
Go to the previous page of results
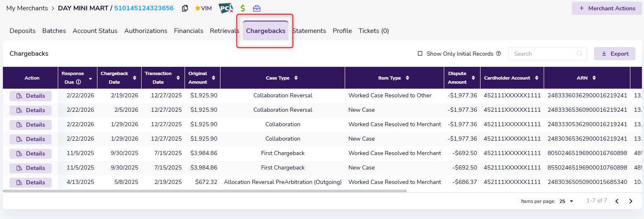[x=617, y=201]
